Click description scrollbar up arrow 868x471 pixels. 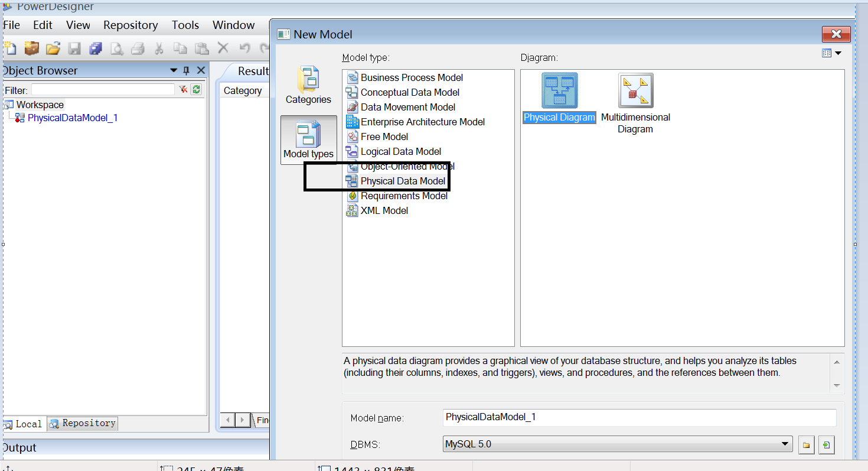pyautogui.click(x=837, y=362)
